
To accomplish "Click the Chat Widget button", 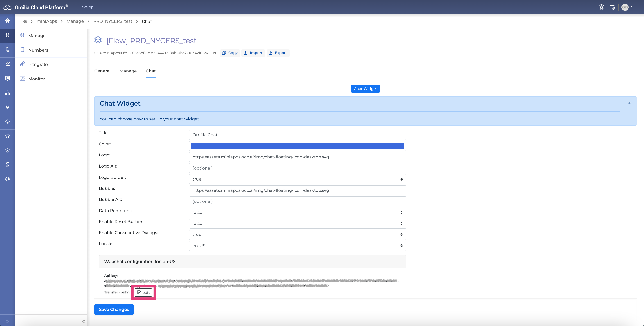I will tap(365, 88).
